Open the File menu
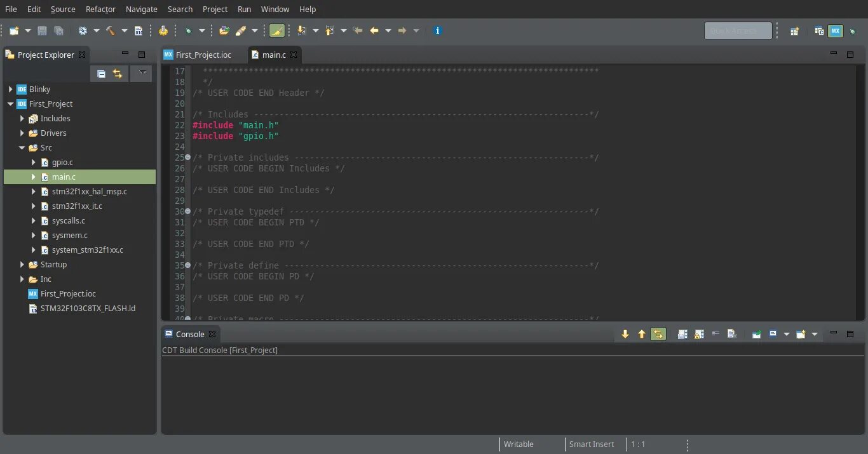 pyautogui.click(x=11, y=9)
